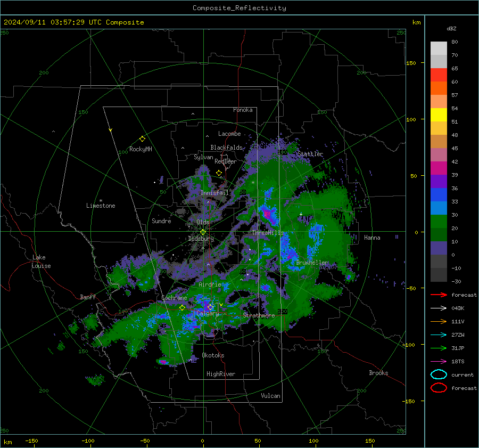Click the Blackfalds label
The height and width of the screenshot is (448, 479).
coord(226,148)
